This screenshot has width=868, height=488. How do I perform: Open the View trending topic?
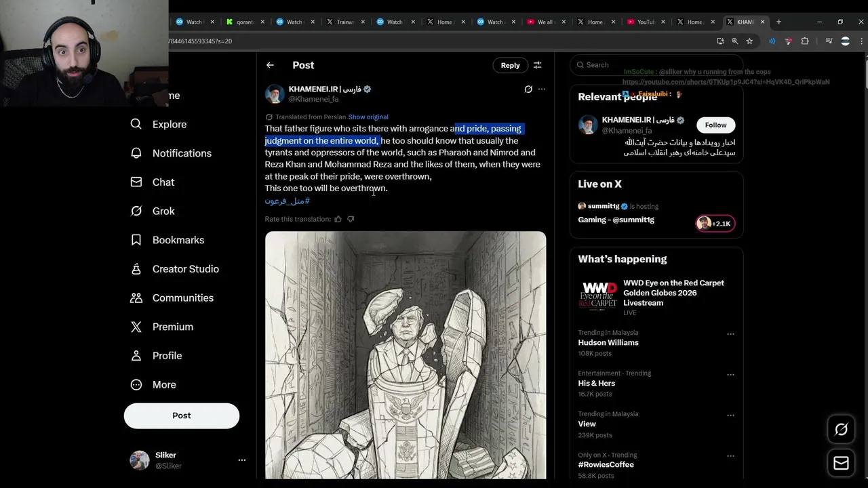coord(587,424)
